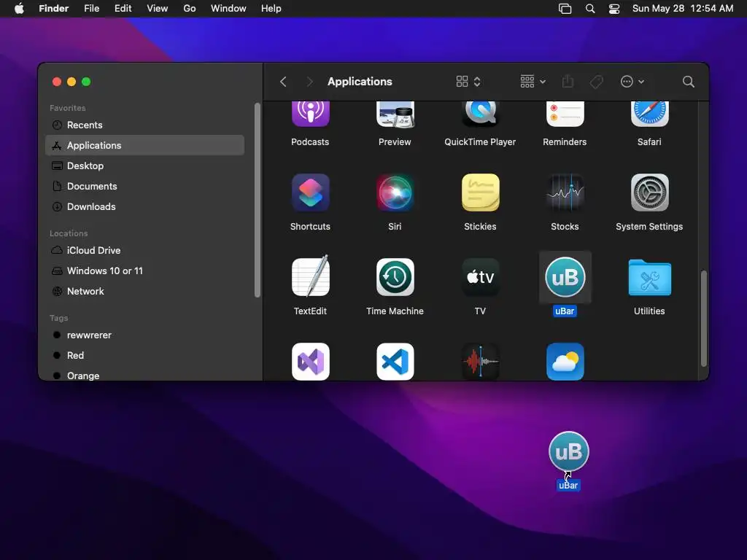Click the Applications window title
The width and height of the screenshot is (747, 560).
(x=360, y=82)
